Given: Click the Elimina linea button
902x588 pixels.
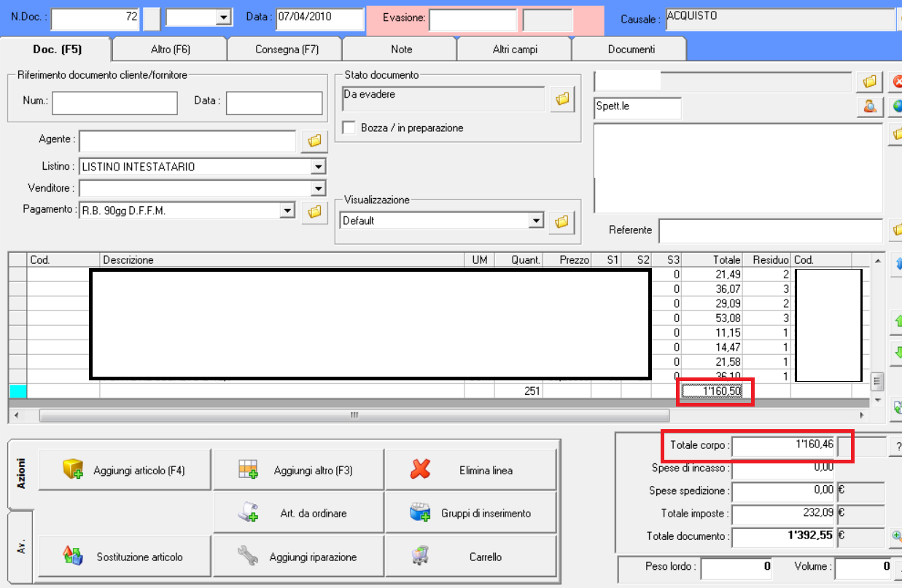Looking at the screenshot, I should (470, 470).
